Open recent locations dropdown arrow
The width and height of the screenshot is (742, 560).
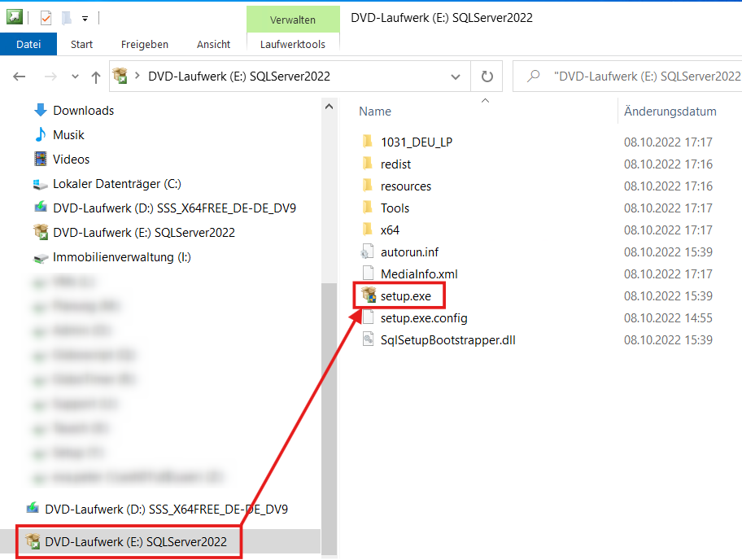(x=75, y=77)
